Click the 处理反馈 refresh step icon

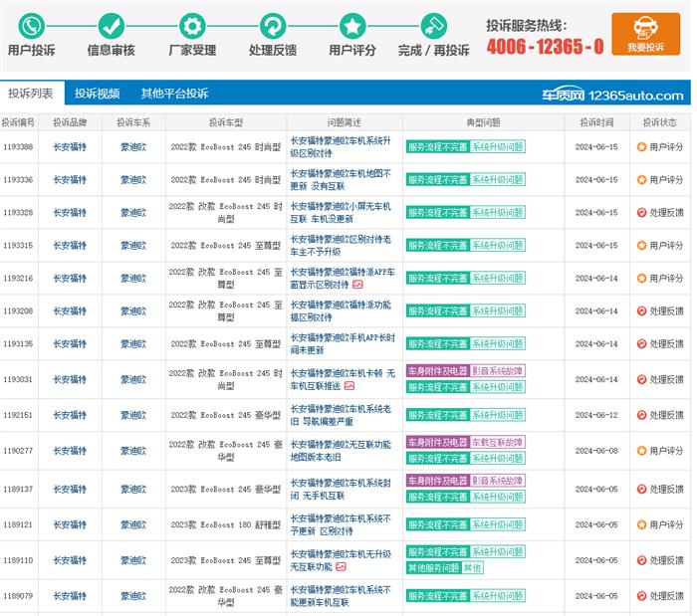point(273,26)
